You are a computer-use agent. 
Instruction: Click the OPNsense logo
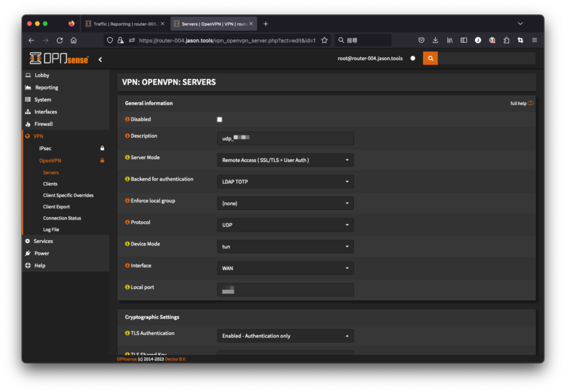click(x=59, y=59)
